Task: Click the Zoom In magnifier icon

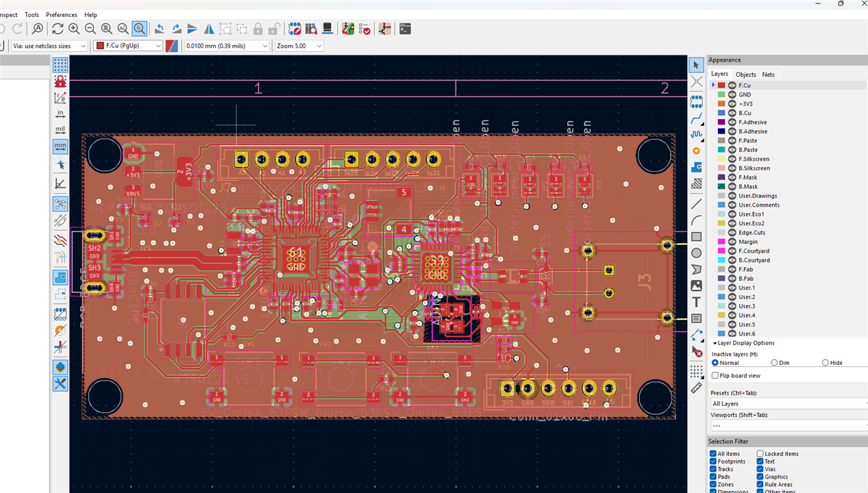Action: [x=74, y=29]
